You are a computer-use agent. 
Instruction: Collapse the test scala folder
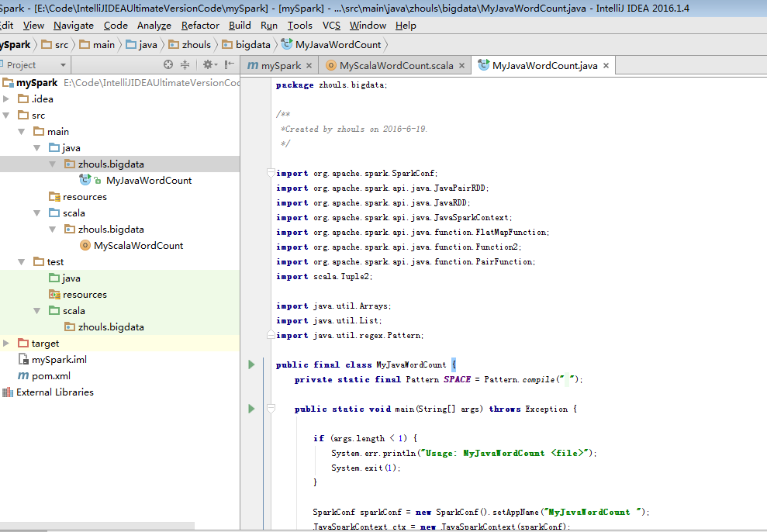click(x=37, y=310)
